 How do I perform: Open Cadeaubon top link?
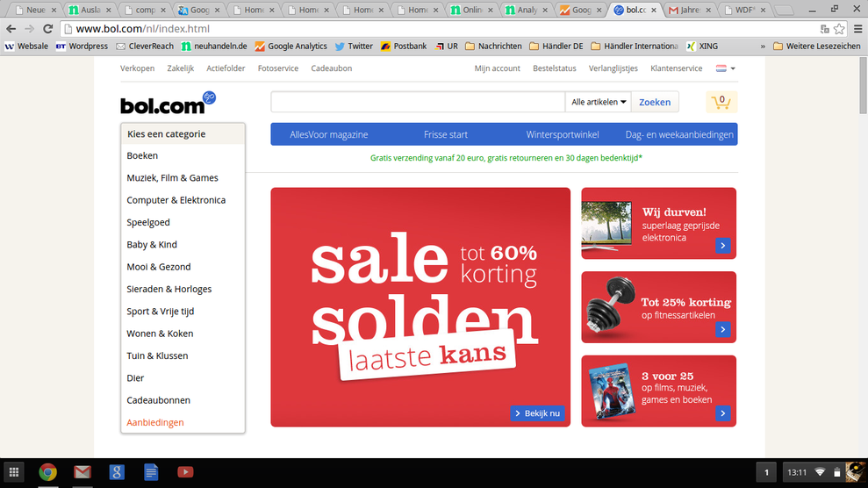tap(331, 68)
